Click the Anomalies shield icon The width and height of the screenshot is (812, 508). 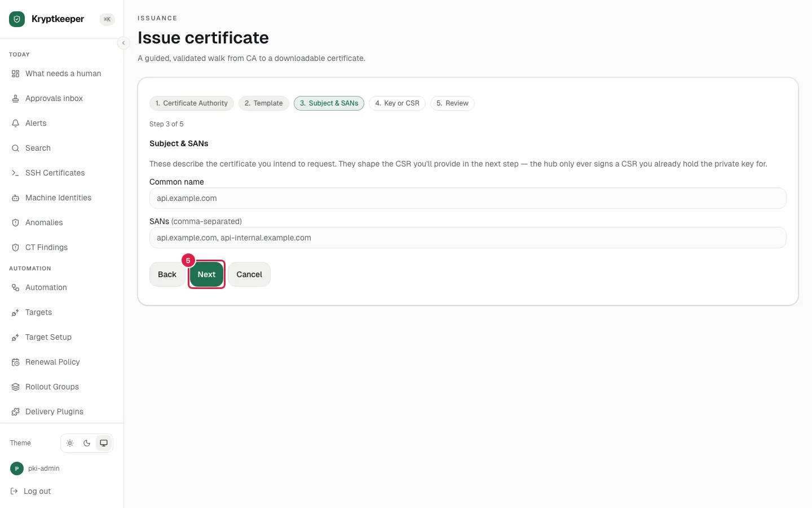(x=15, y=223)
